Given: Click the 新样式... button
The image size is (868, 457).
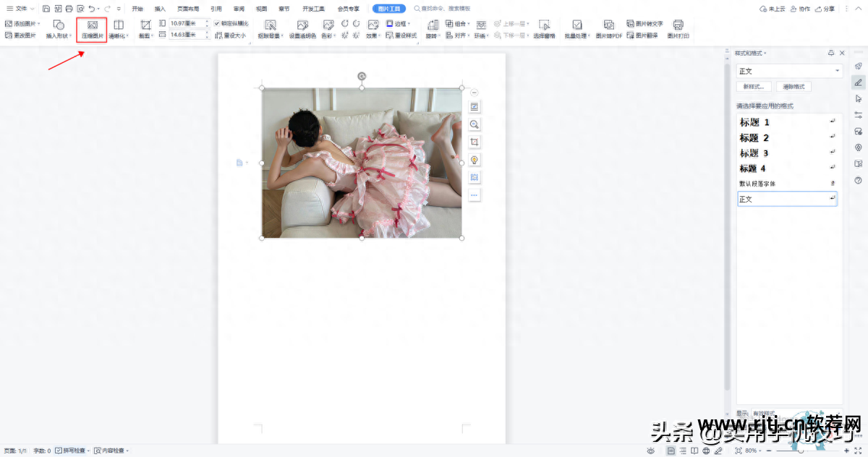Looking at the screenshot, I should coord(754,87).
